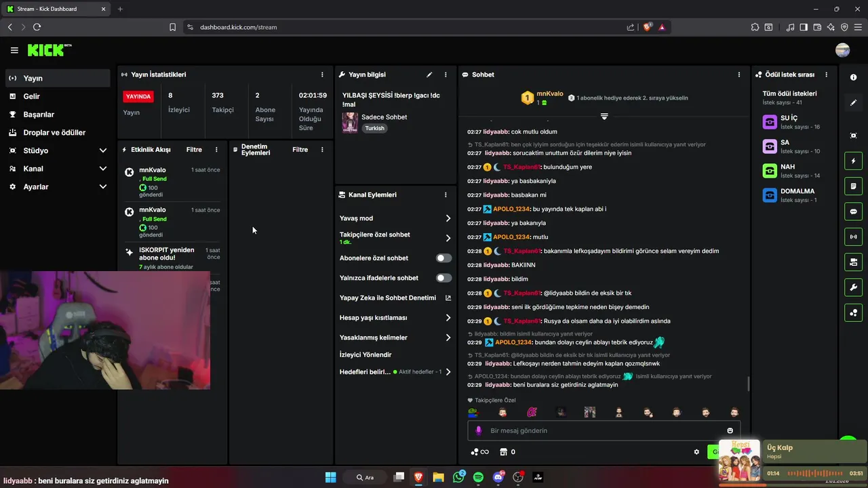Reload the browser page

pos(37,27)
